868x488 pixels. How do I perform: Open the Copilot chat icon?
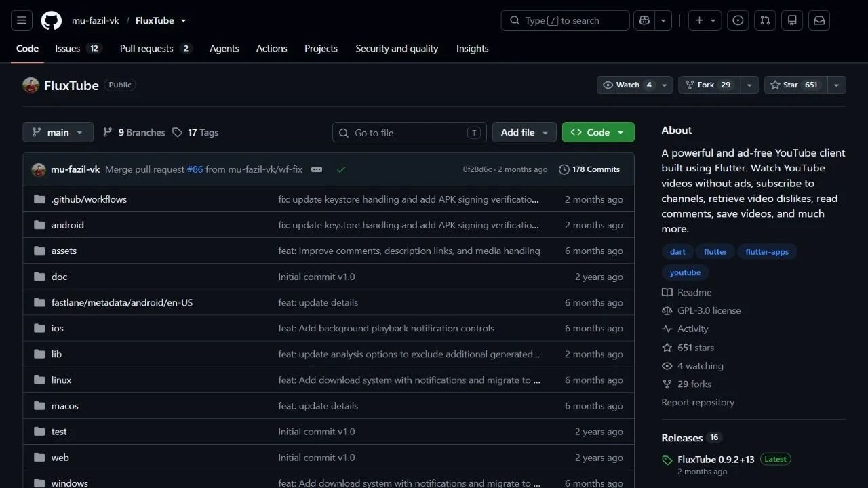pos(645,20)
